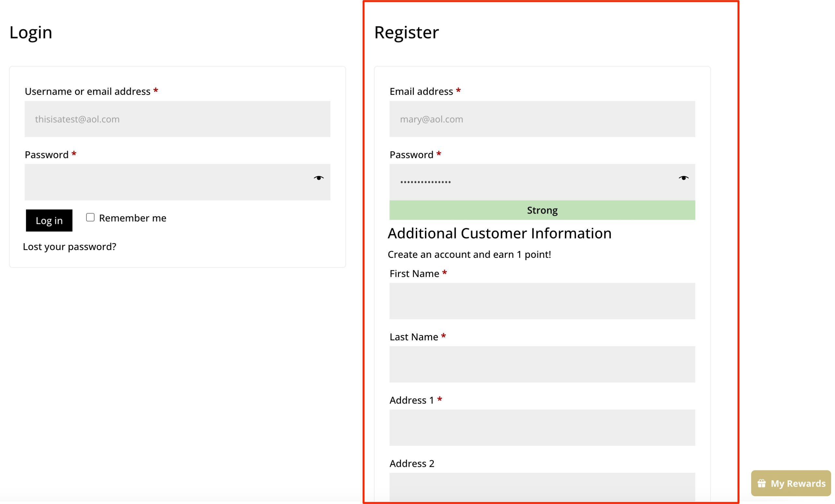Click the Remember me label text
Viewport: 835px width, 504px height.
pyautogui.click(x=132, y=218)
